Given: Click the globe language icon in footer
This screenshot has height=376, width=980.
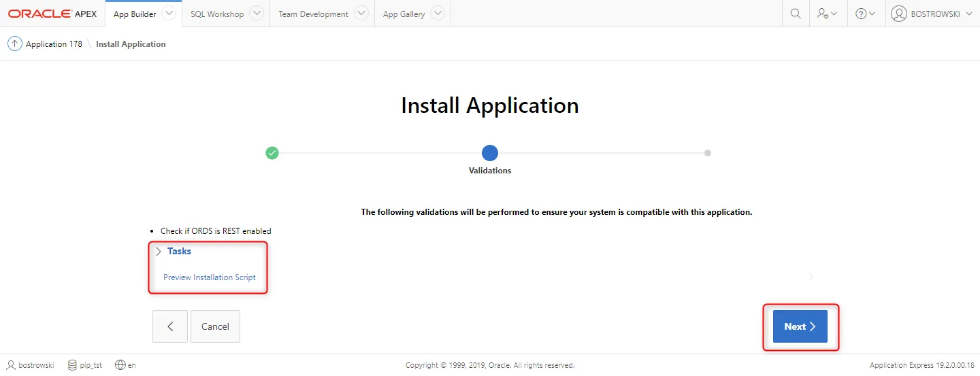Looking at the screenshot, I should 120,365.
